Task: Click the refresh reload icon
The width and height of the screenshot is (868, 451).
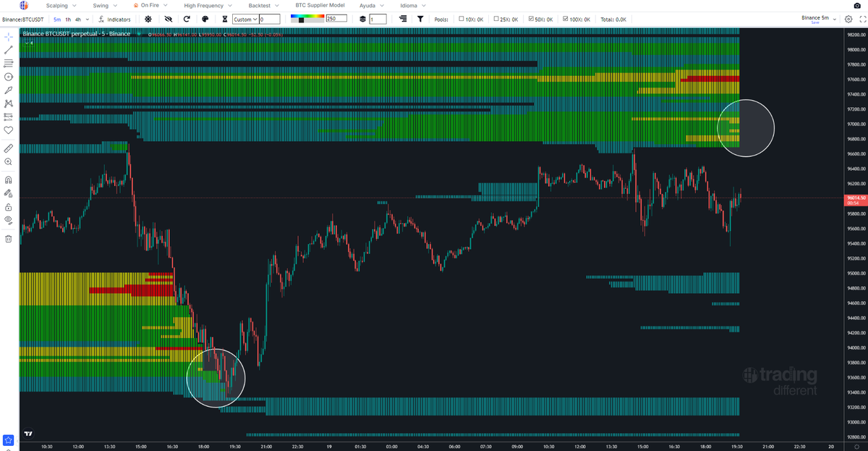Action: tap(187, 19)
